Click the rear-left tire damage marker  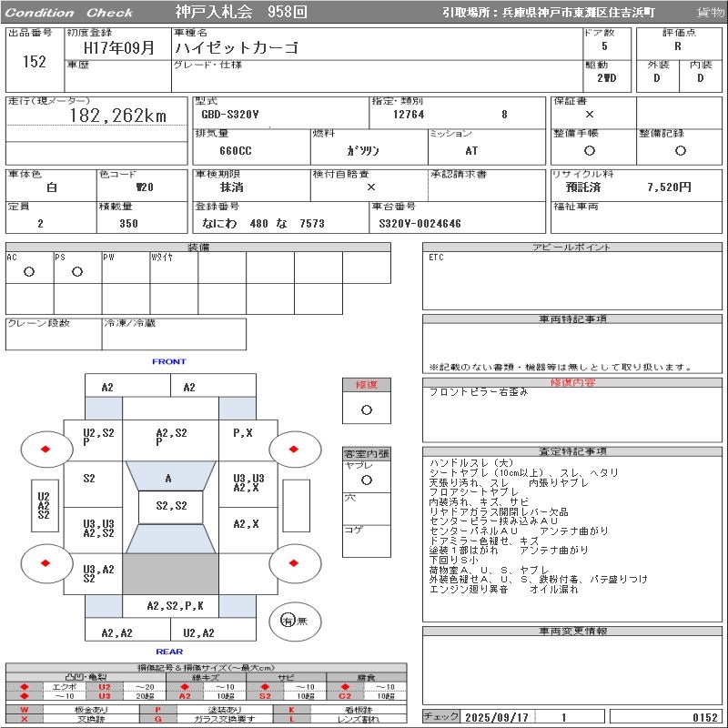coord(45,563)
